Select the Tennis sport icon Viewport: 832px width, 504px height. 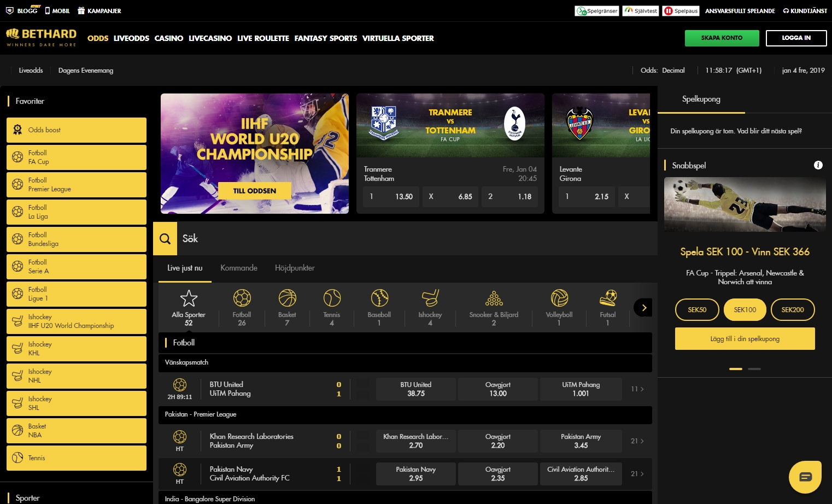[332, 298]
